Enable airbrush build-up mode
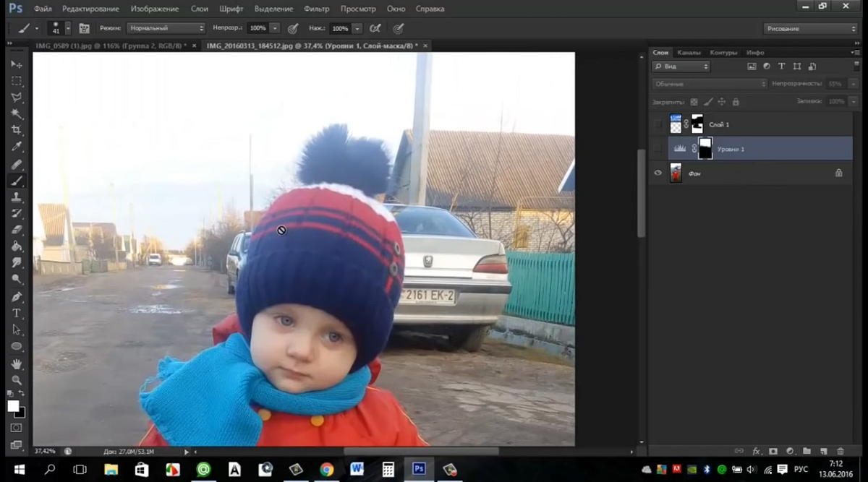This screenshot has height=482, width=868. pos(375,28)
